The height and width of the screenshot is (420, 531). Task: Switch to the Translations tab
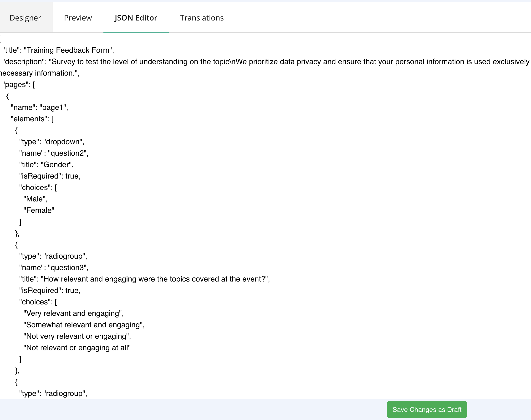(x=201, y=18)
